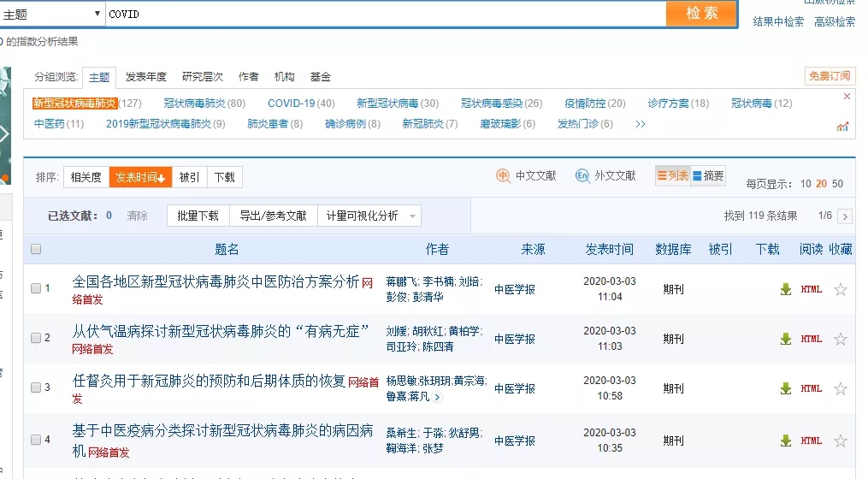The width and height of the screenshot is (868, 479).
Task: Tick the checkbox for article 1
Action: tap(36, 289)
